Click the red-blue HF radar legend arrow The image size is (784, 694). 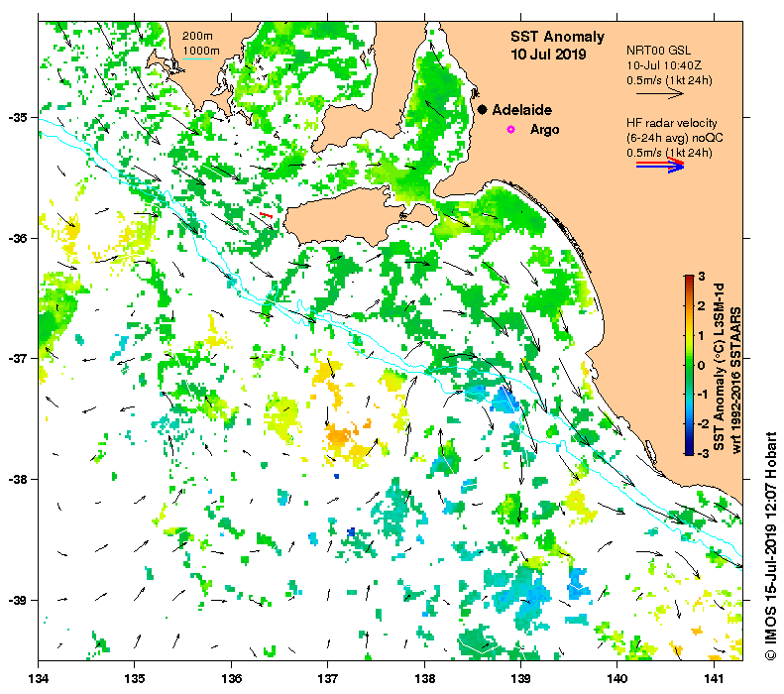[x=660, y=165]
